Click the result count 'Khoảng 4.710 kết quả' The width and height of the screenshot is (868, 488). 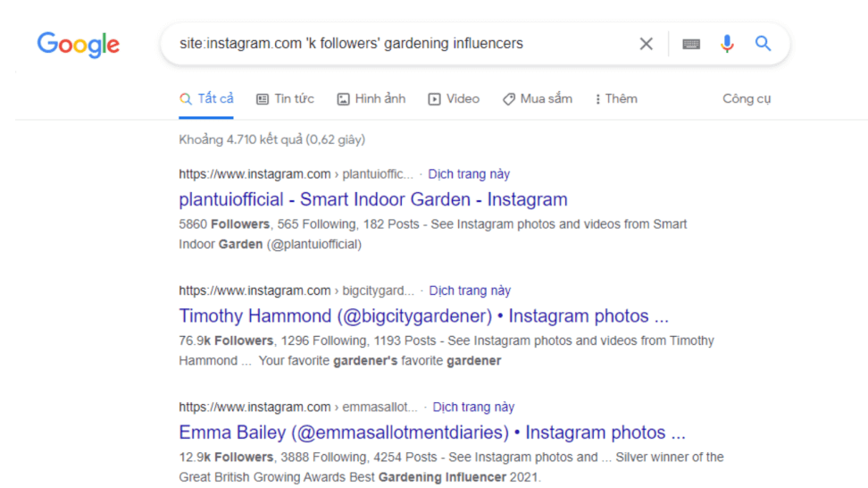coord(271,139)
